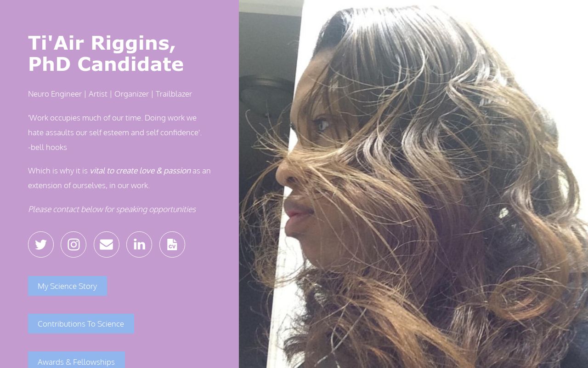The width and height of the screenshot is (588, 368).
Task: Select the word Organizer in the tagline
Action: click(x=131, y=94)
